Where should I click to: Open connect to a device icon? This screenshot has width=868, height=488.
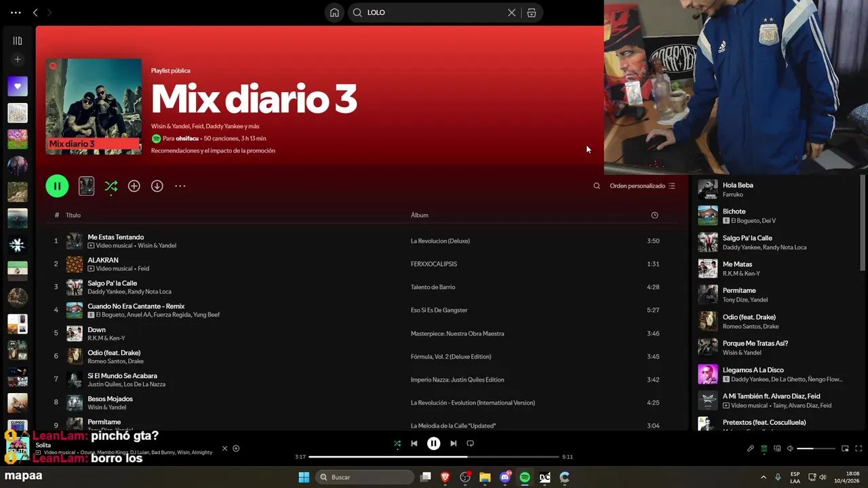777,449
